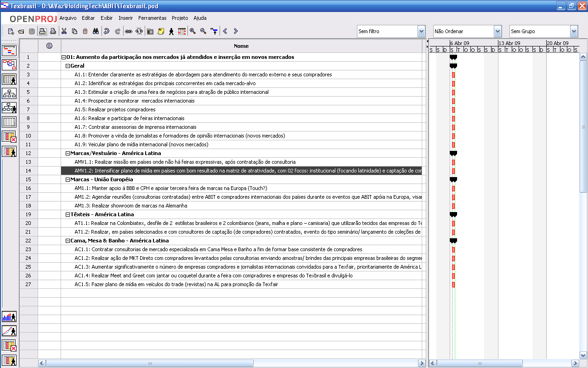Open the project information icon
The image size is (588, 368).
[150, 31]
